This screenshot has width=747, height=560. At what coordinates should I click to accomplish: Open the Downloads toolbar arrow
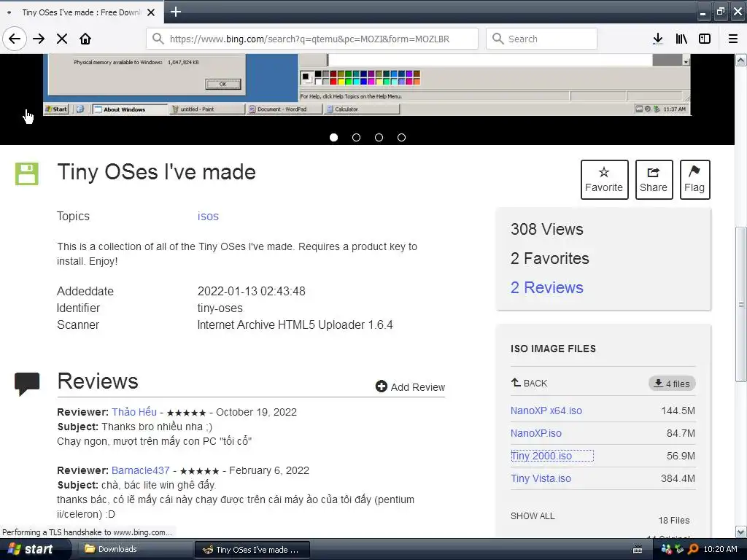click(x=658, y=39)
